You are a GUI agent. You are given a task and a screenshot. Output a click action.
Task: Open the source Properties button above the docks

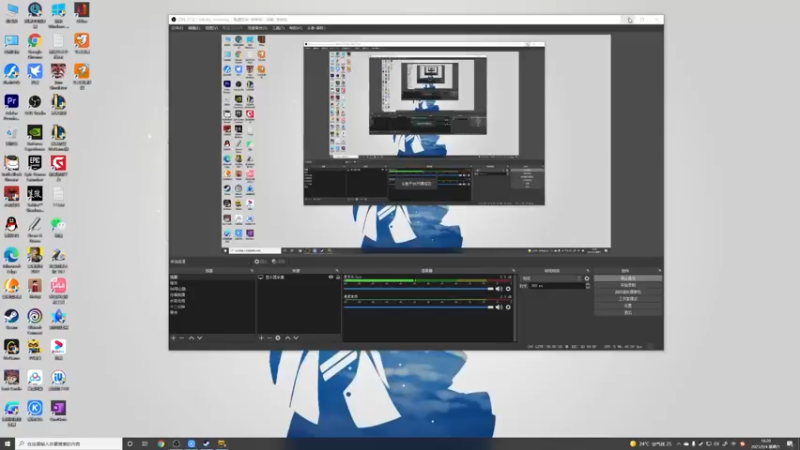(261, 261)
